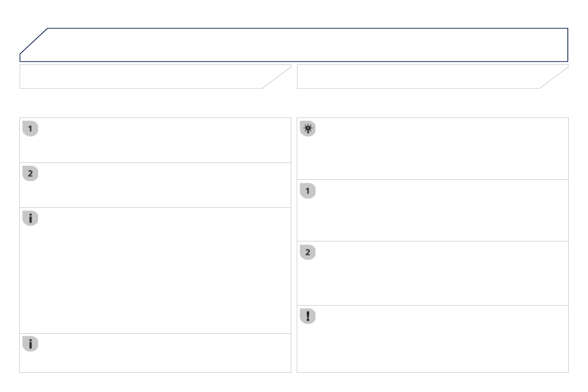
Task: Click the step 2 icon in right panel
Action: pos(309,253)
